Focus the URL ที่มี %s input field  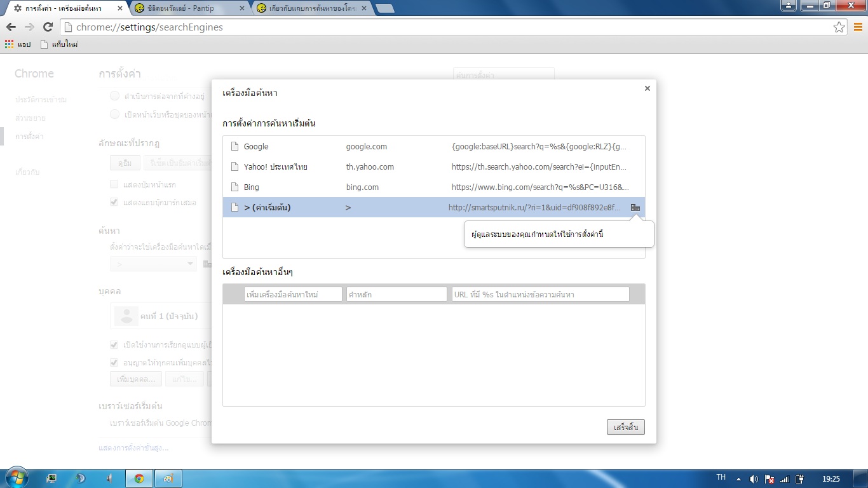tap(540, 294)
